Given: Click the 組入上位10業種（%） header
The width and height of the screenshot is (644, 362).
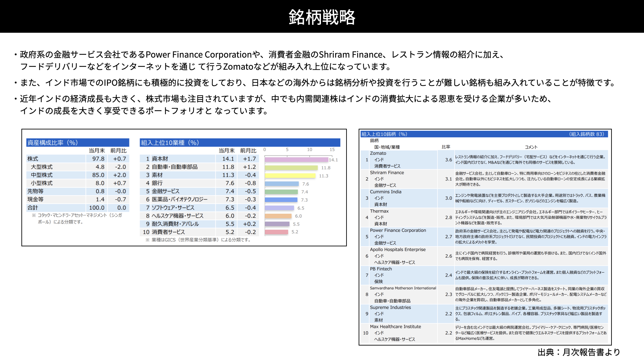Looking at the screenshot, I should click(x=240, y=142).
